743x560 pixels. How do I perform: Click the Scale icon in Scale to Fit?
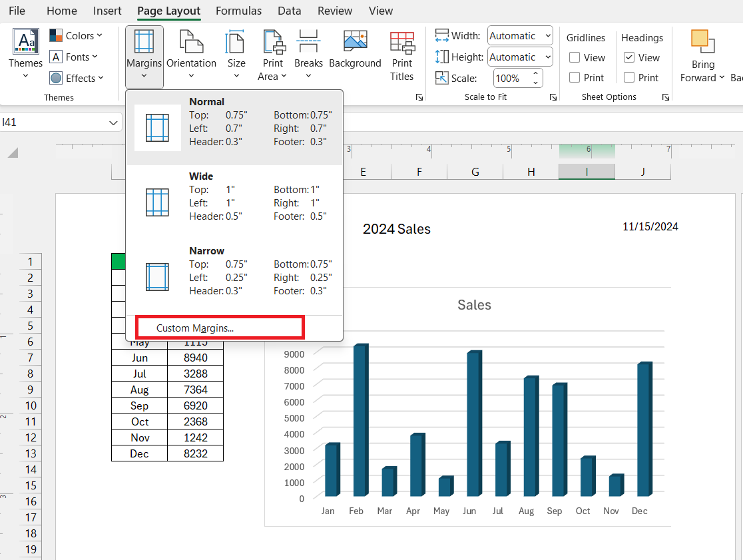click(441, 78)
